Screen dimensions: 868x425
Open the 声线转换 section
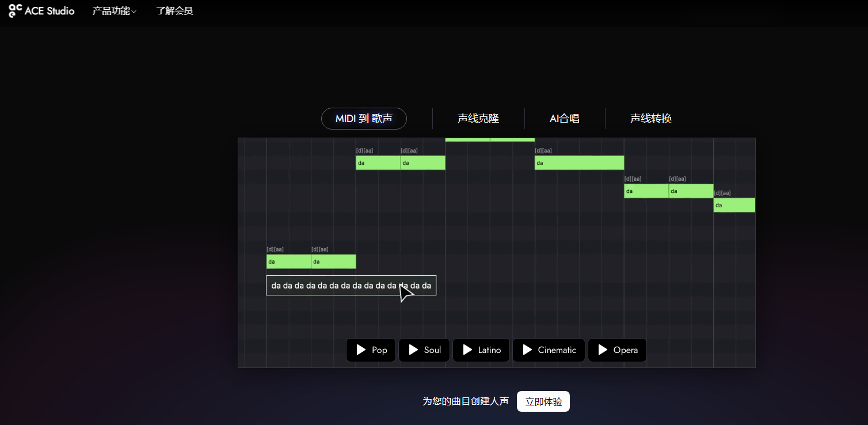point(650,118)
